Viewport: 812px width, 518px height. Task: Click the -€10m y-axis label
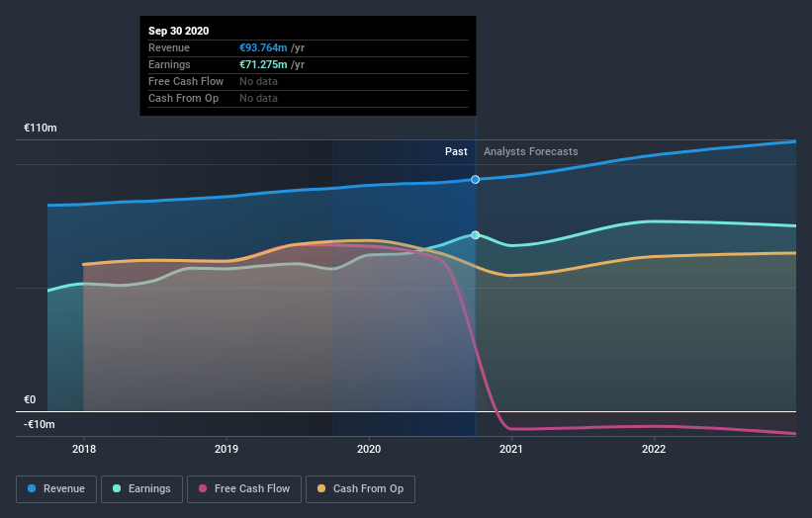click(x=40, y=424)
